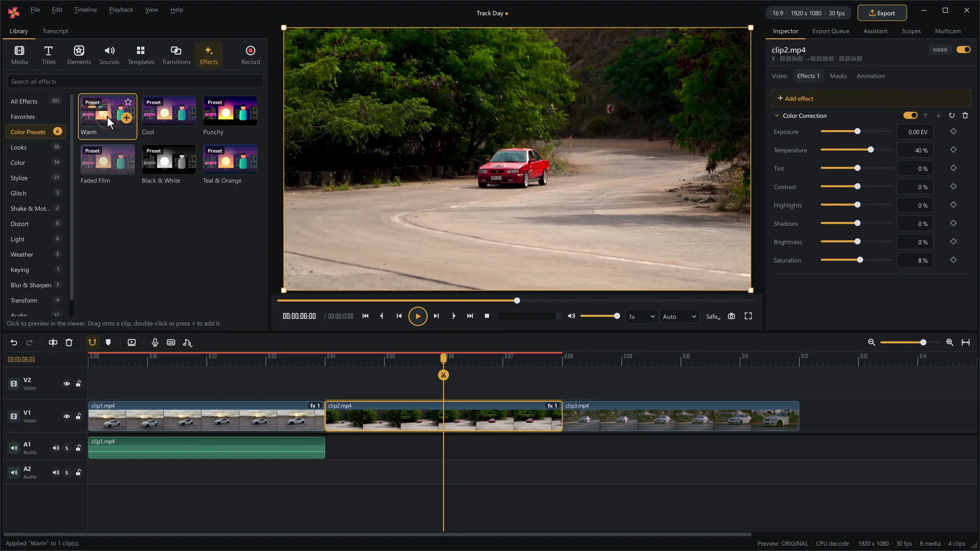Open the Auto preview quality dropdown

(679, 317)
